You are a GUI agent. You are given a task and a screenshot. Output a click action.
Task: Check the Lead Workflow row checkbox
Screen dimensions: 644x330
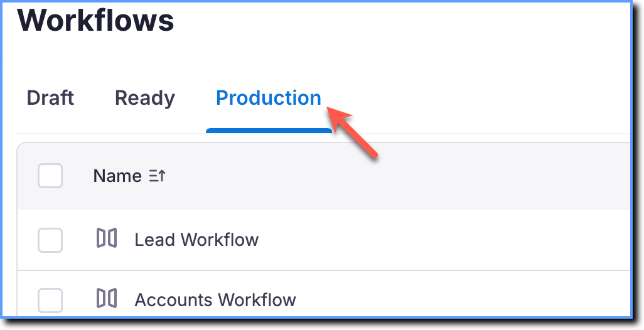coord(50,240)
